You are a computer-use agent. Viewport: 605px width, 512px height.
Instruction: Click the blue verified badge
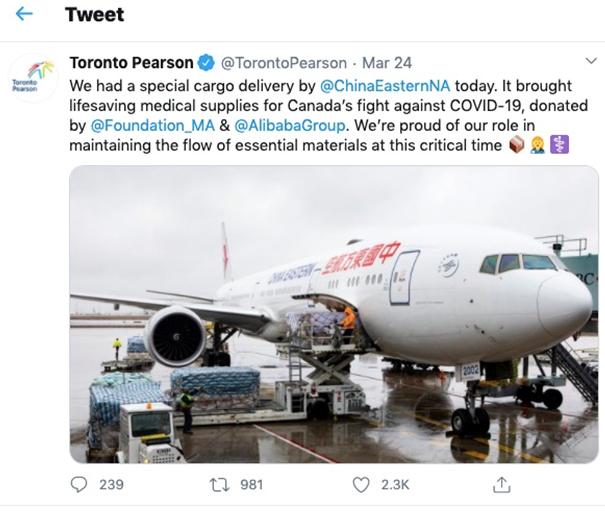tap(206, 63)
